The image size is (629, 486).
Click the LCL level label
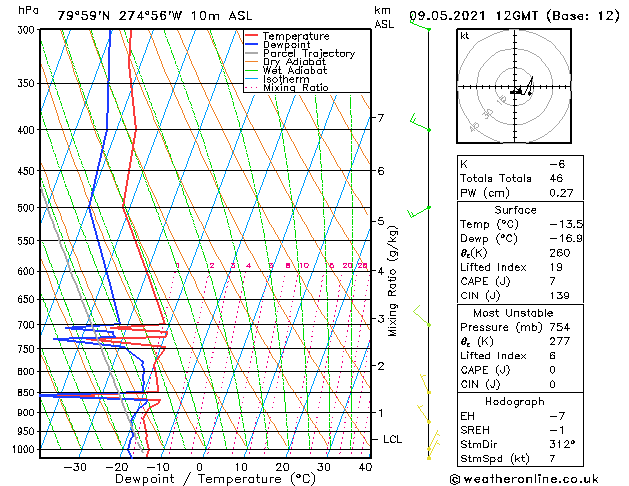click(x=392, y=439)
